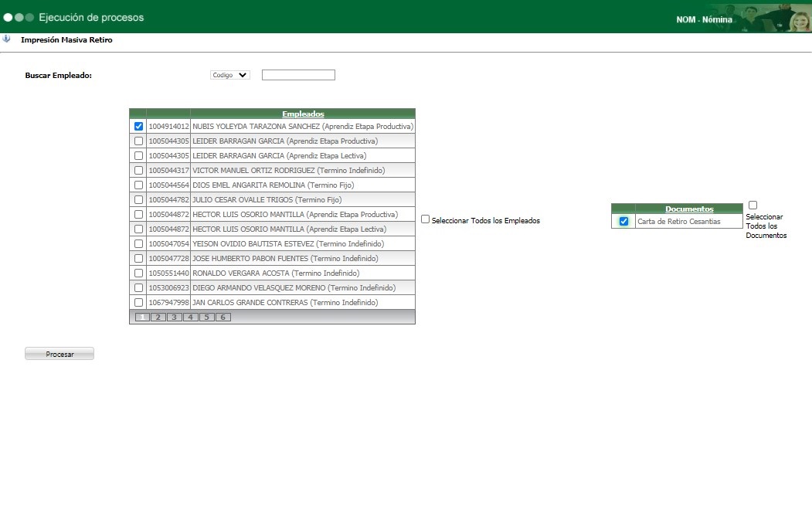Click the Impresión Masiva Retiro heading
The height and width of the screenshot is (523, 812).
(x=66, y=40)
